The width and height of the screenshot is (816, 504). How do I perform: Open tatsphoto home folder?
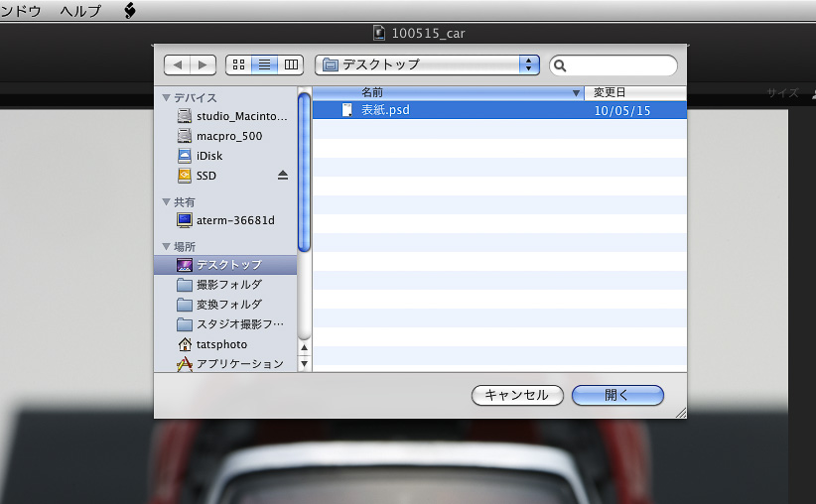(220, 344)
